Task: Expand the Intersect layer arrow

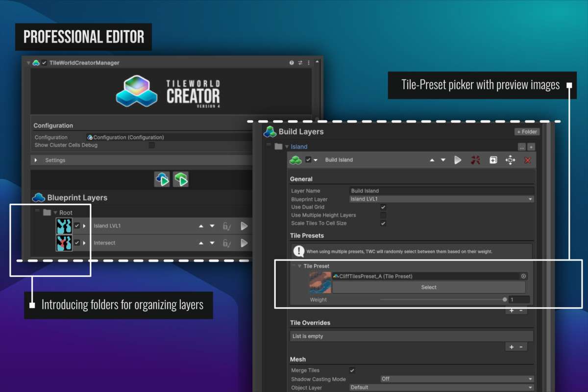Action: click(x=84, y=243)
